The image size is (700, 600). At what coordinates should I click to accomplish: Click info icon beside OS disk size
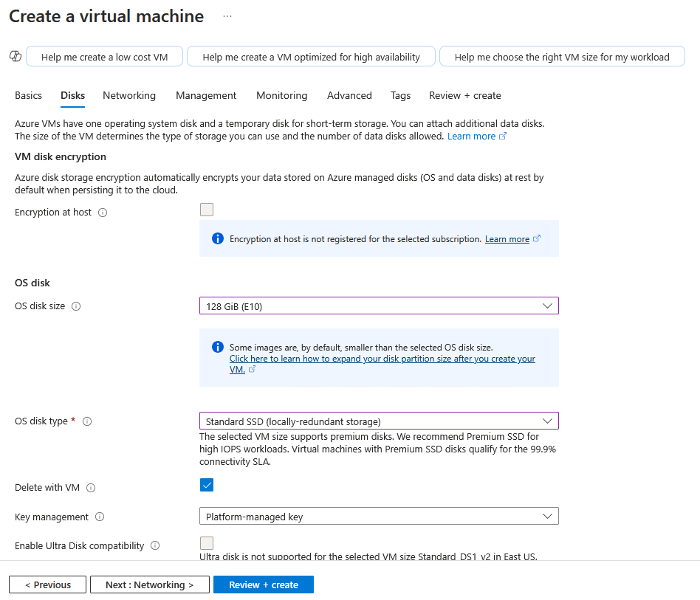click(x=76, y=306)
